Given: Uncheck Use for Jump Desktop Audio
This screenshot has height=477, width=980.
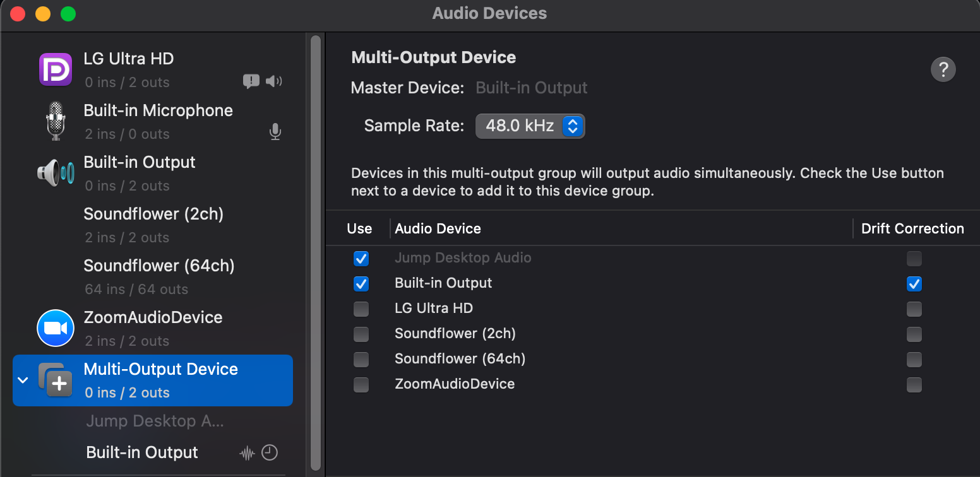Looking at the screenshot, I should [x=361, y=259].
